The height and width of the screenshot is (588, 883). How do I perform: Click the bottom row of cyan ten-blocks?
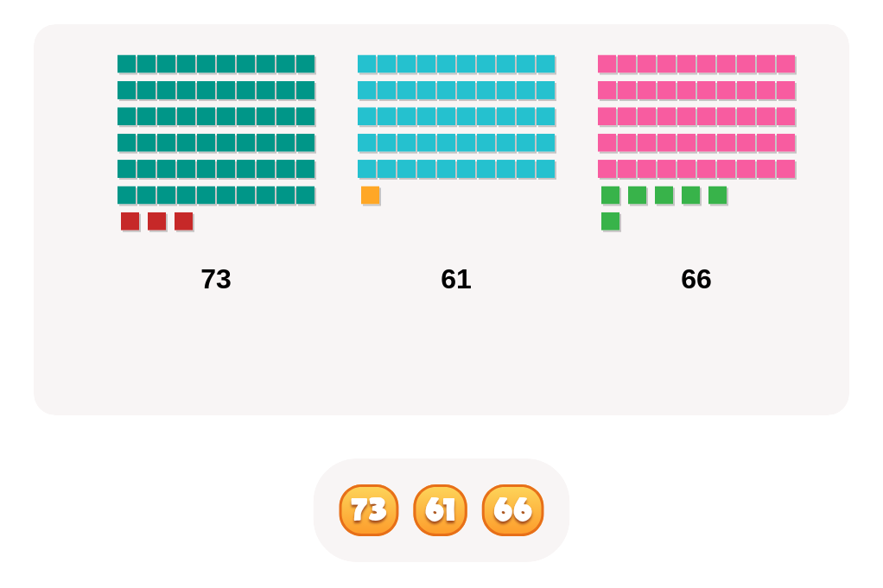[x=456, y=169]
